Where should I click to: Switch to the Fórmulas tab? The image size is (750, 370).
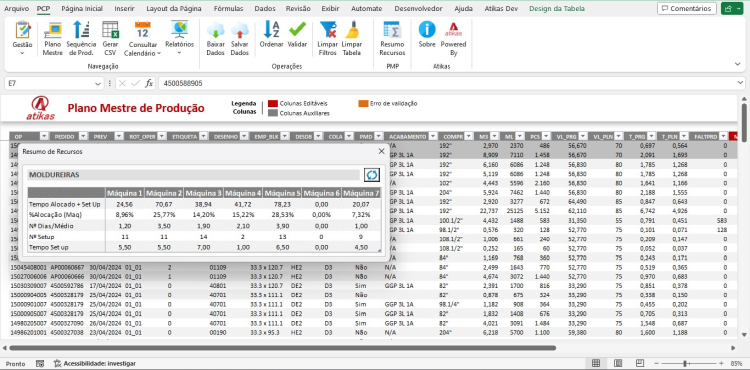tap(228, 9)
